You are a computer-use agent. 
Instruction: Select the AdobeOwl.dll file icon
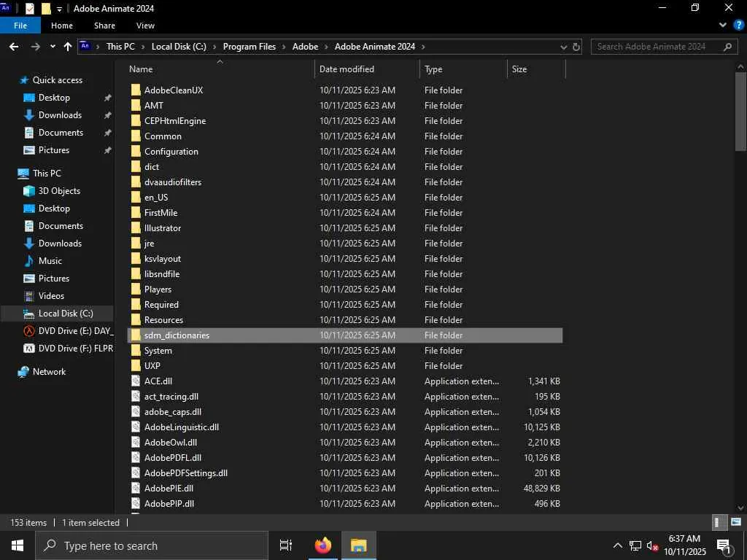click(136, 443)
